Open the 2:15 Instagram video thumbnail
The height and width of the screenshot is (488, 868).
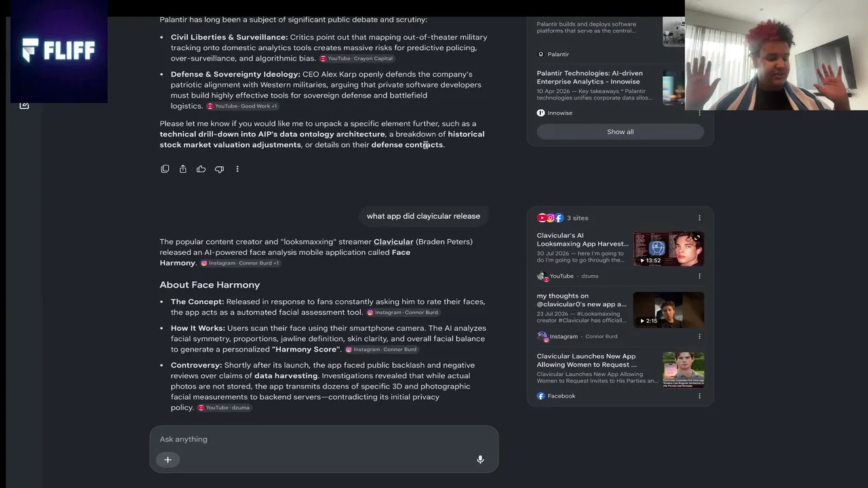pos(669,310)
